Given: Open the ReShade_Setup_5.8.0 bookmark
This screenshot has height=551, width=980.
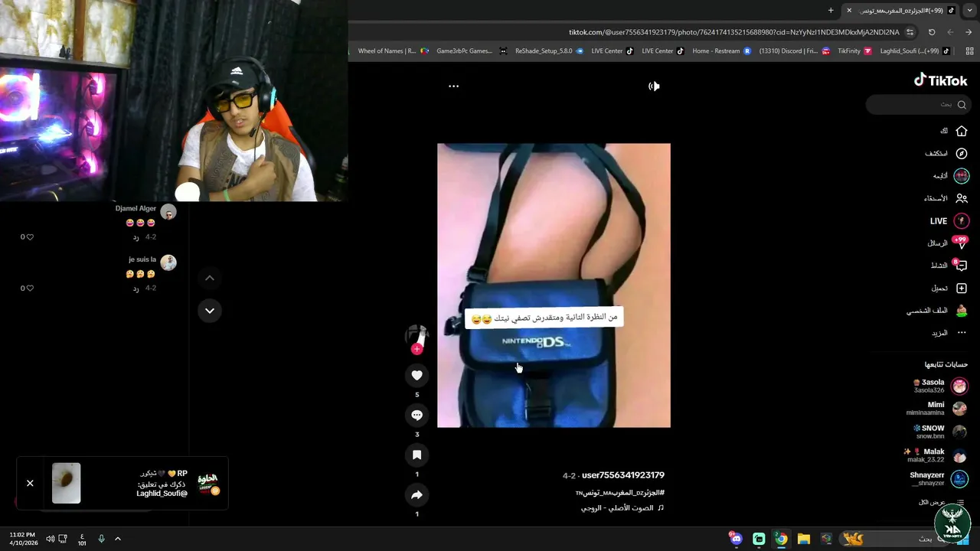Looking at the screenshot, I should click(549, 51).
